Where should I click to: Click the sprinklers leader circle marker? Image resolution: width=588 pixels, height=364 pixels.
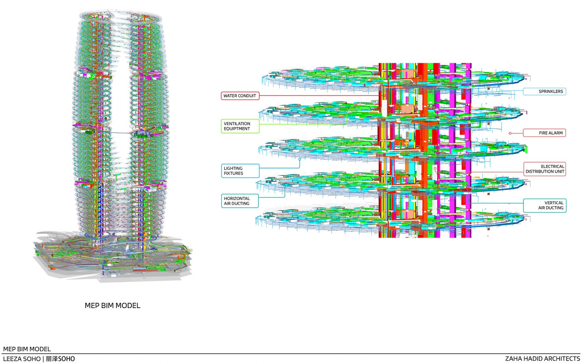tap(501, 91)
